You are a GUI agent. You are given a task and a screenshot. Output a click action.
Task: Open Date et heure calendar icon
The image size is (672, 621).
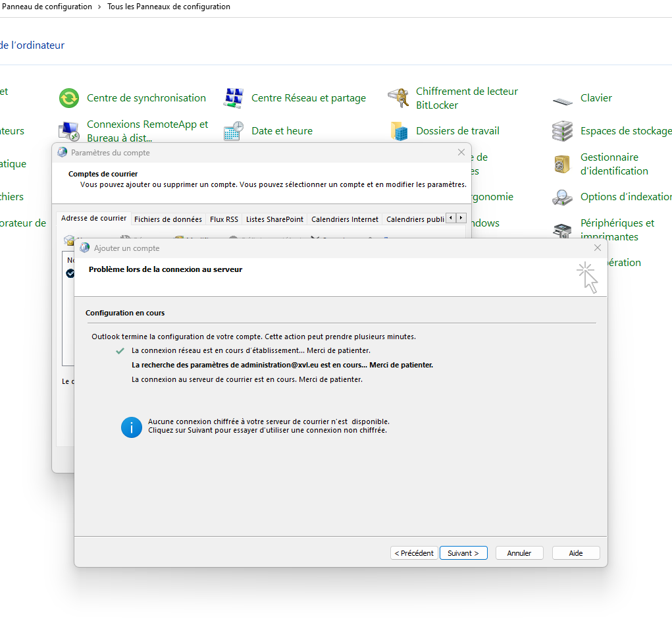pos(234,131)
